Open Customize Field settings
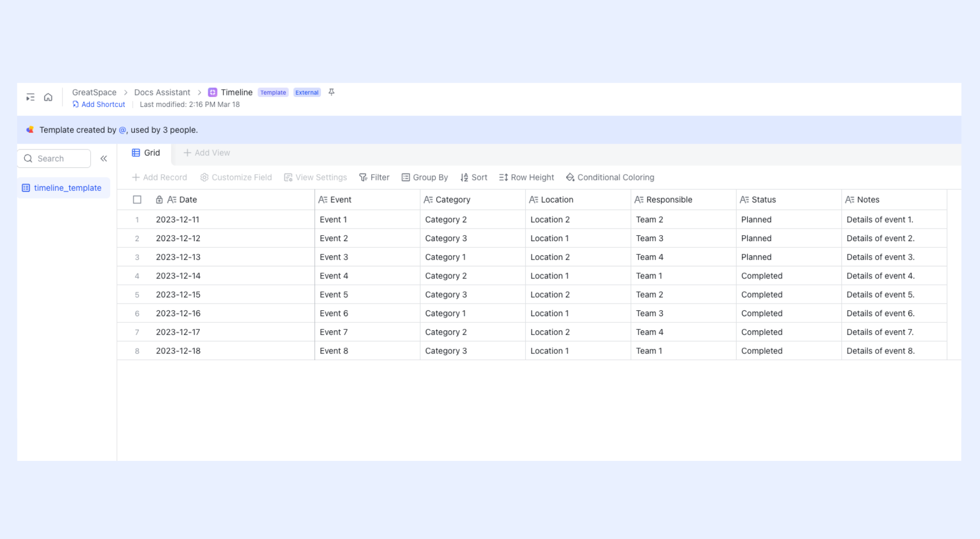The height and width of the screenshot is (539, 980). pyautogui.click(x=236, y=177)
